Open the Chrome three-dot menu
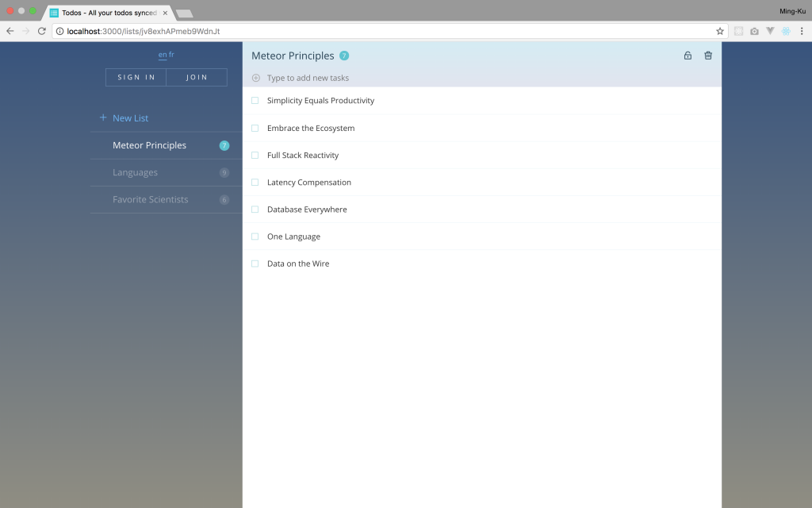 [x=802, y=31]
